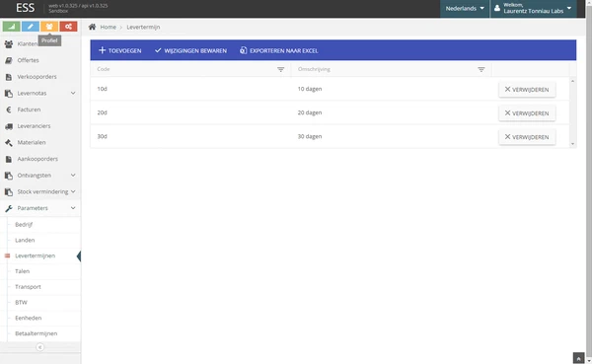Click the Leveranciers truck icon

tap(9, 126)
